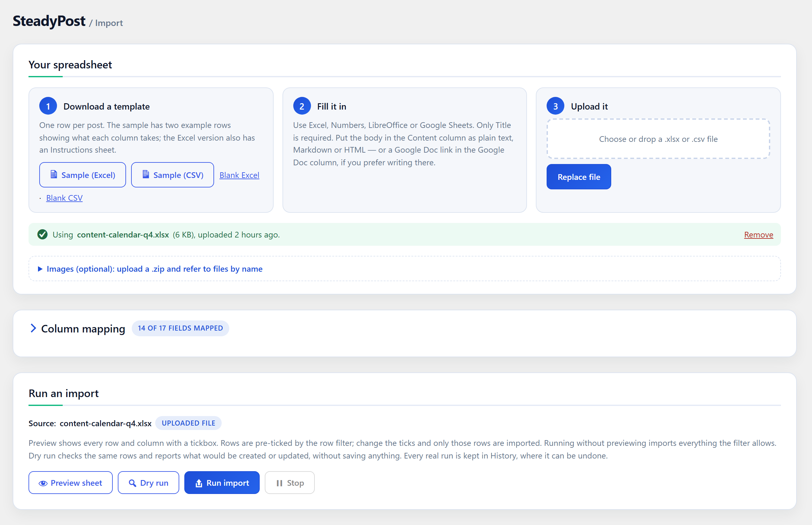Screen dimensions: 812x525
Task: Click the Import breadcrumb text
Action: (109, 23)
